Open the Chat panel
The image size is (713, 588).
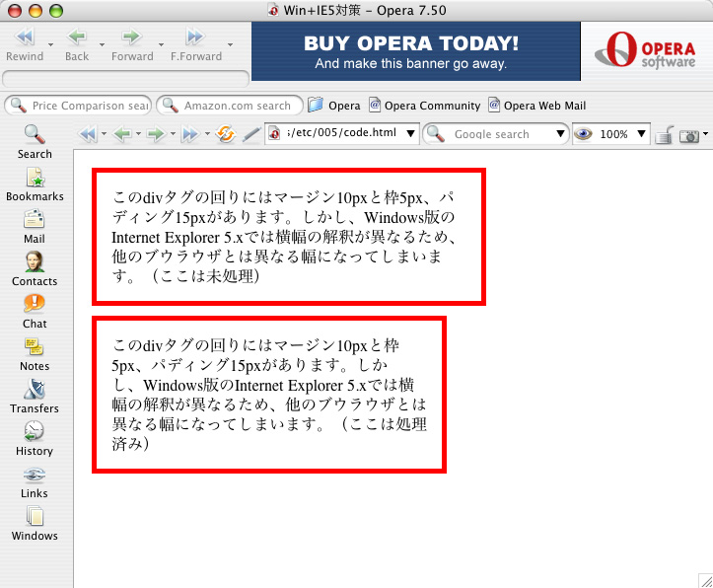(35, 312)
